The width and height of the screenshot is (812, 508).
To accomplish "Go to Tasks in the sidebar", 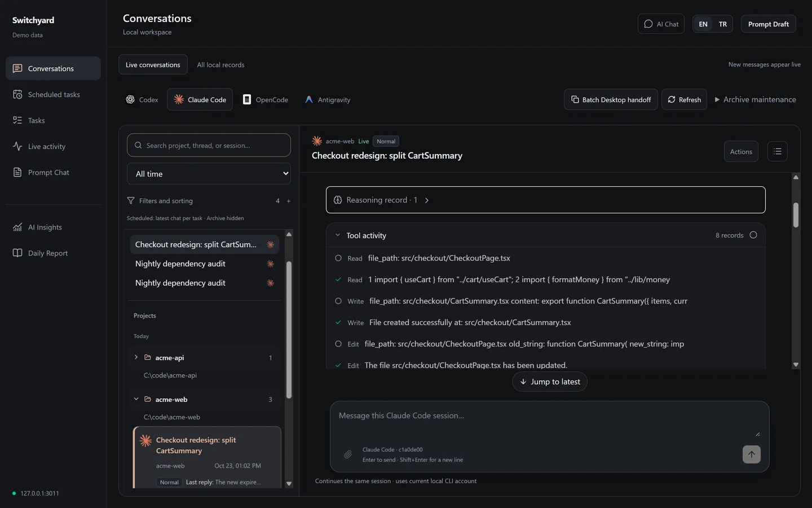I will [x=53, y=120].
